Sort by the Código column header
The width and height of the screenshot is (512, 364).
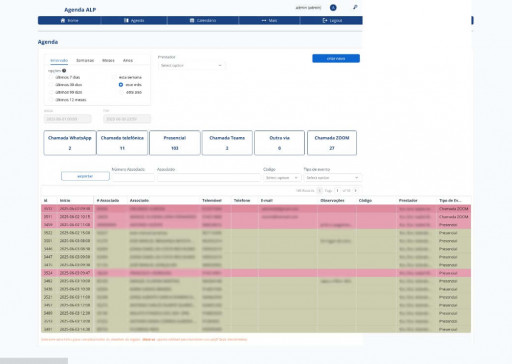coord(365,201)
